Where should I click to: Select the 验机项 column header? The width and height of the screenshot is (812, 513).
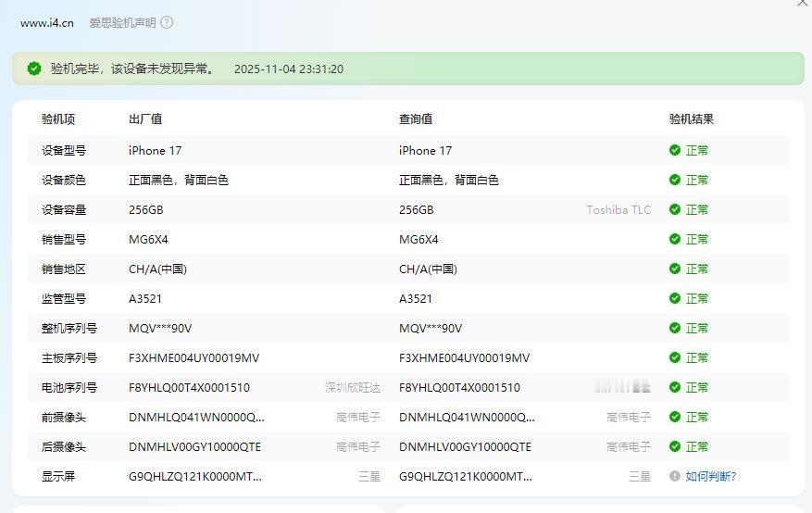click(58, 119)
